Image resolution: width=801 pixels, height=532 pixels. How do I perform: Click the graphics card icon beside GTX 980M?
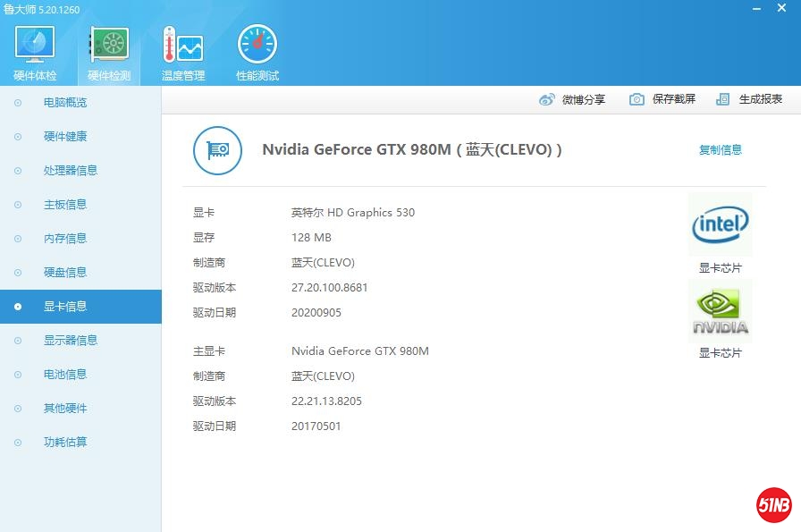point(217,150)
